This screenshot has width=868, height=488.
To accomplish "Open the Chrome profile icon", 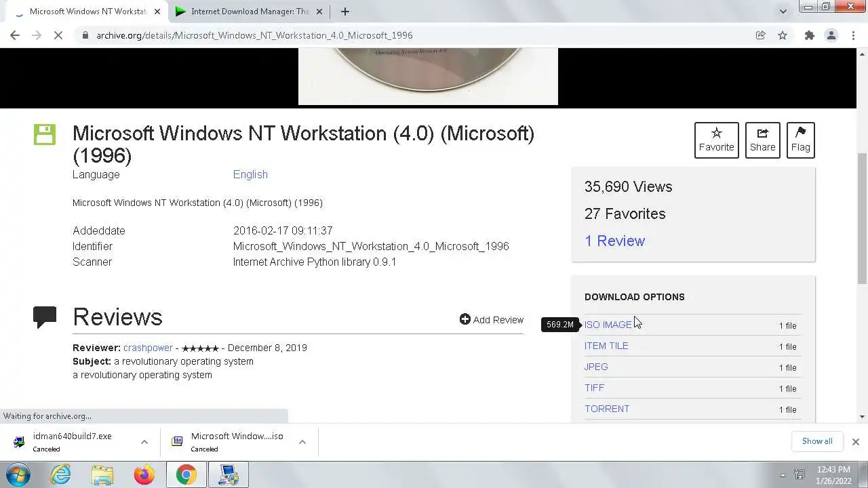I will 831,35.
